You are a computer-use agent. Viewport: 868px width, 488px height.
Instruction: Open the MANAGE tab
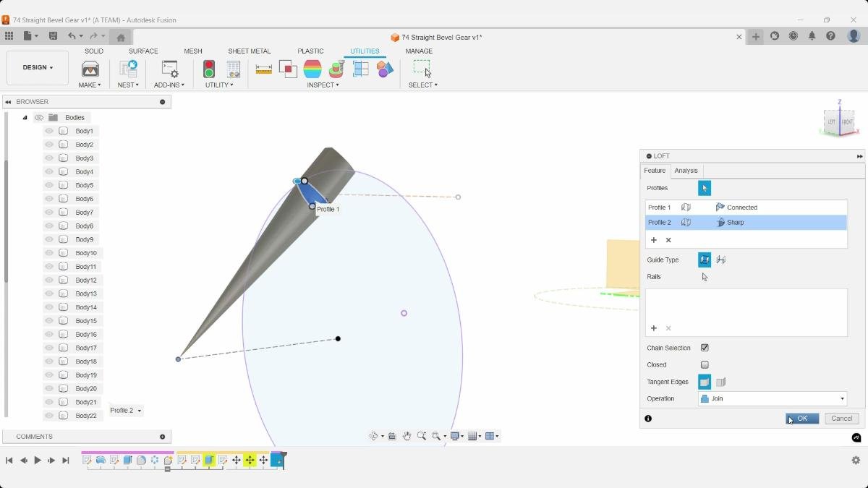pos(419,51)
